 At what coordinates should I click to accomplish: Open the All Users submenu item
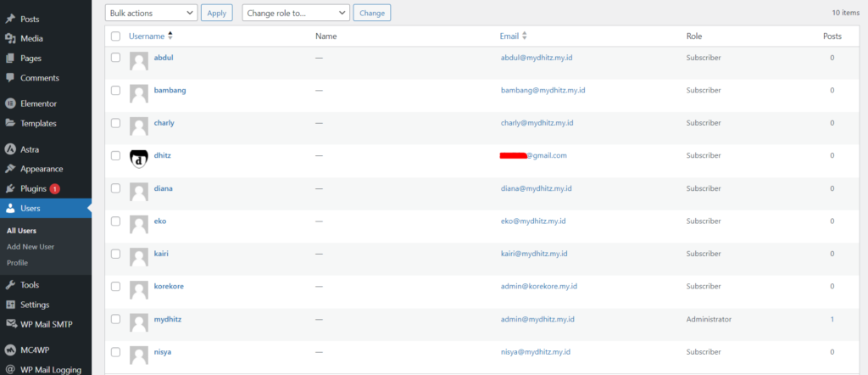pyautogui.click(x=21, y=231)
